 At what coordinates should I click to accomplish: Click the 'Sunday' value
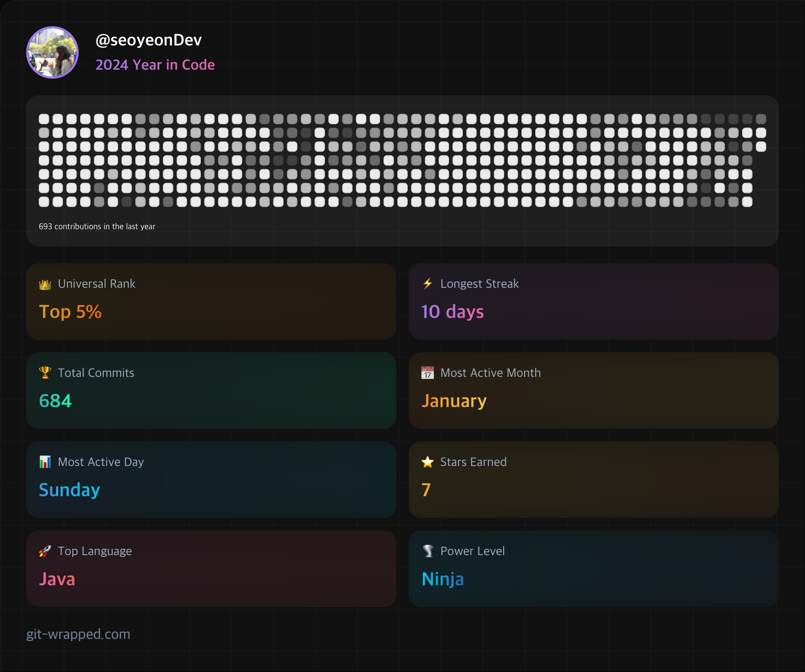click(x=69, y=491)
